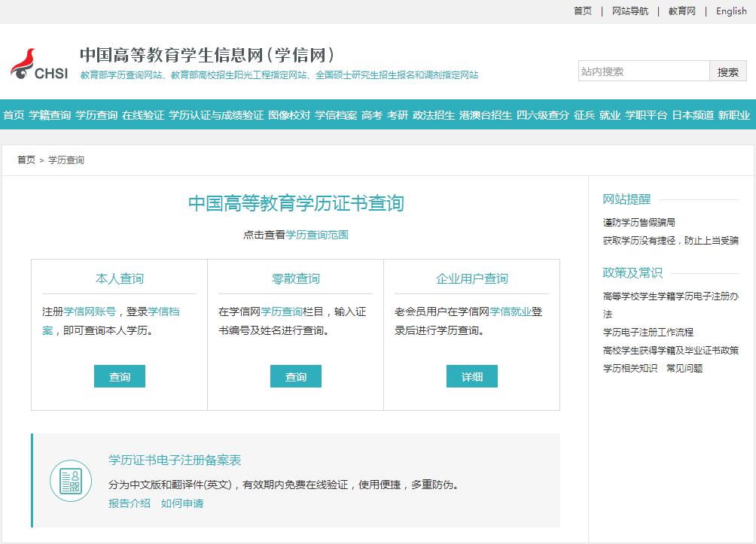Open 网站导航 in the top bar

(630, 11)
